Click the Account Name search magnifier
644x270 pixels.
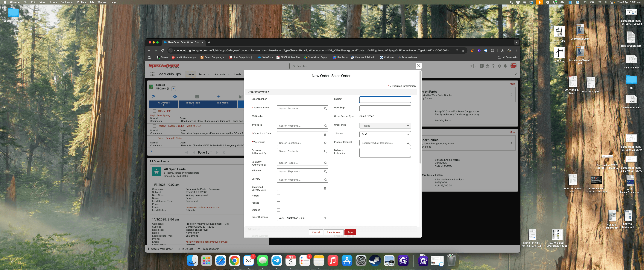coord(325,108)
